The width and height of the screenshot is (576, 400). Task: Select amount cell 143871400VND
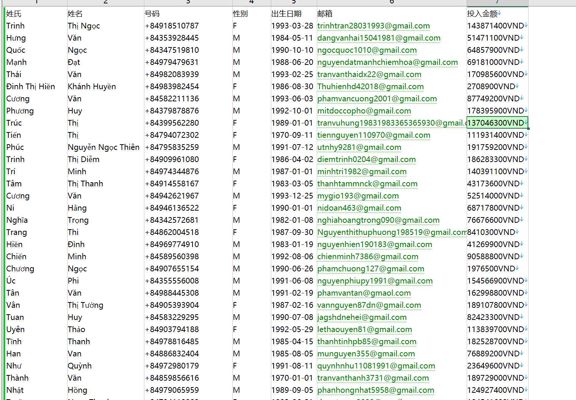click(497, 26)
